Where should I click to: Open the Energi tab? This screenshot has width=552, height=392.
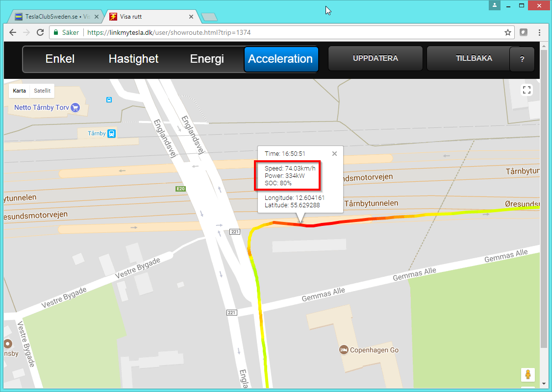coord(207,59)
